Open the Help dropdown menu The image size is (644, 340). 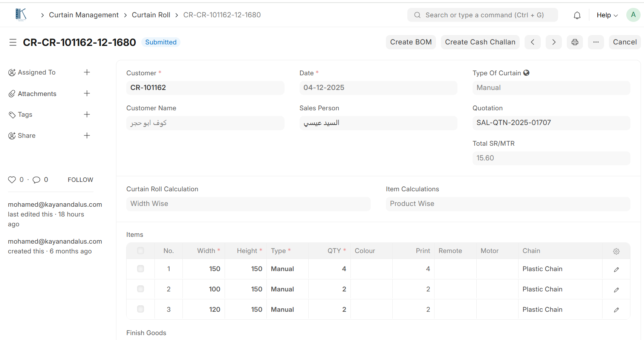coord(607,15)
